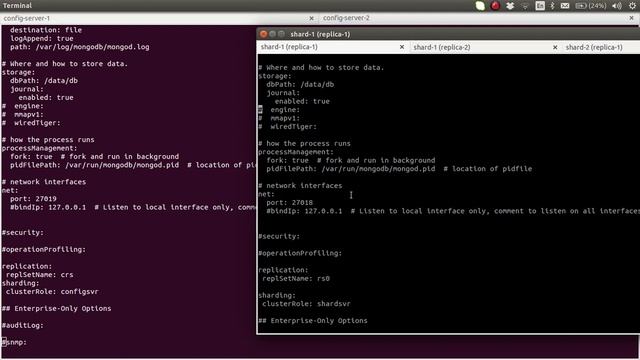Click 'pidFilePath' line in shard-1 terminal
Screen dimensions: 640x360
tap(399, 169)
